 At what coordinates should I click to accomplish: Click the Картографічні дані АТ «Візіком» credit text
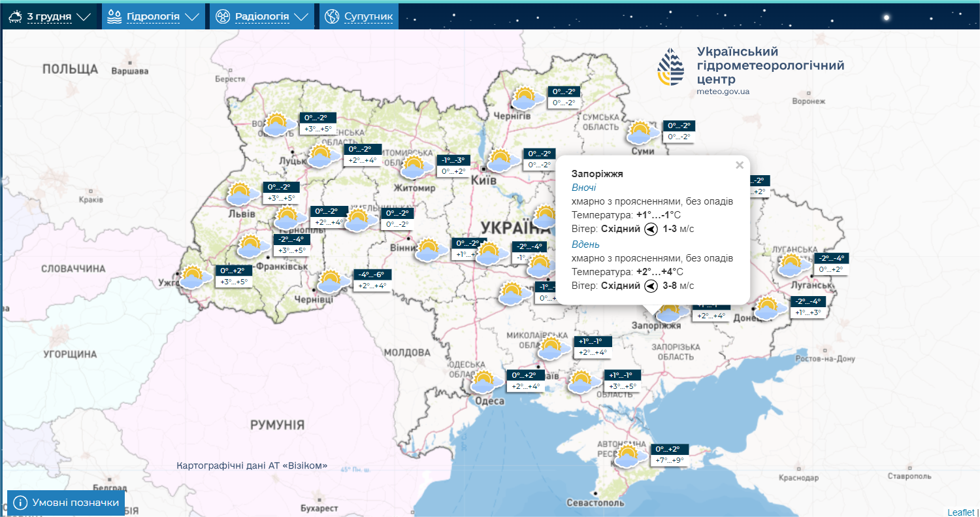coord(252,466)
